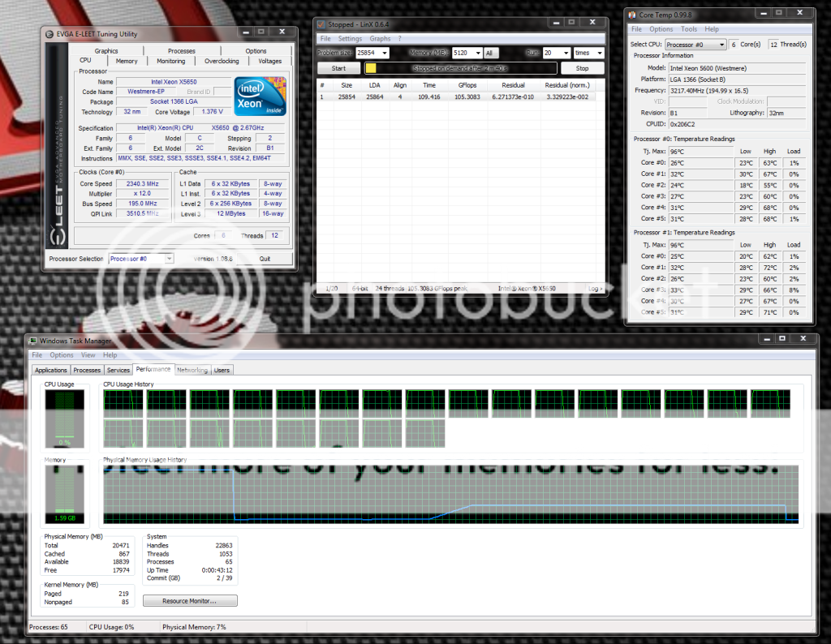The height and width of the screenshot is (644, 831).
Task: Select the Performance tab in Task Manager
Action: 153,369
